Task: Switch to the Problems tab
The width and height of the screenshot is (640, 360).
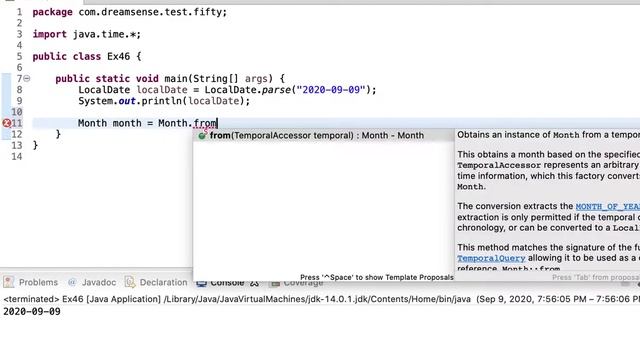Action: [x=31, y=282]
